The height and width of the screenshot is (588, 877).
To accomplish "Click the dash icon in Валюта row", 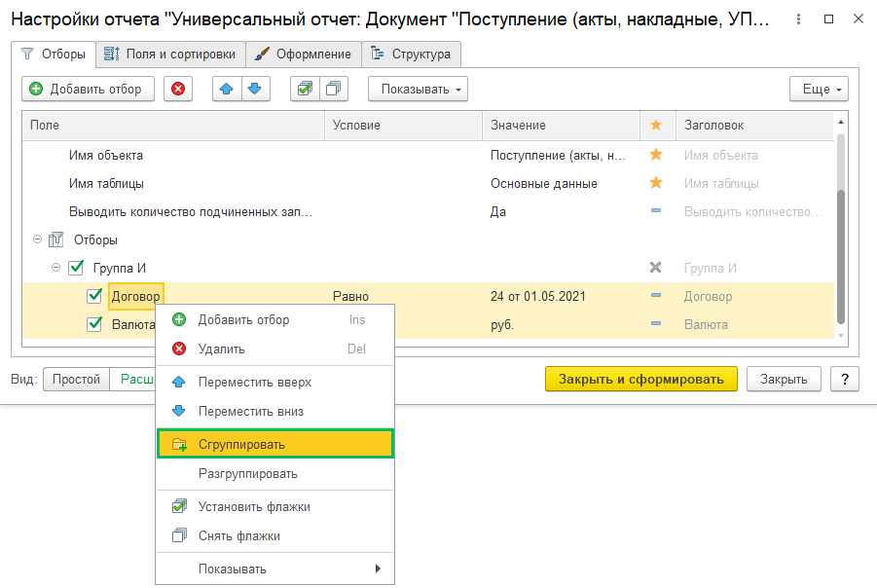I will (655, 323).
